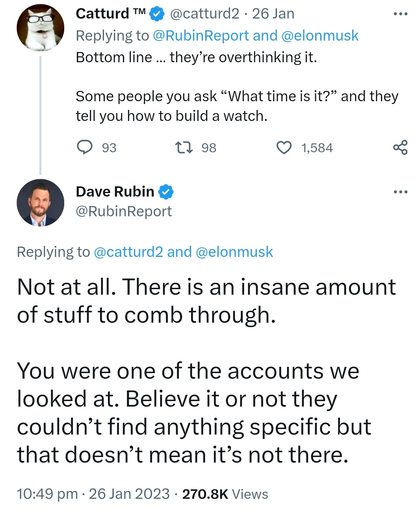This screenshot has width=420, height=511.
Task: Retweet Catturd's tweet with 98 retweets
Action: [x=184, y=147]
